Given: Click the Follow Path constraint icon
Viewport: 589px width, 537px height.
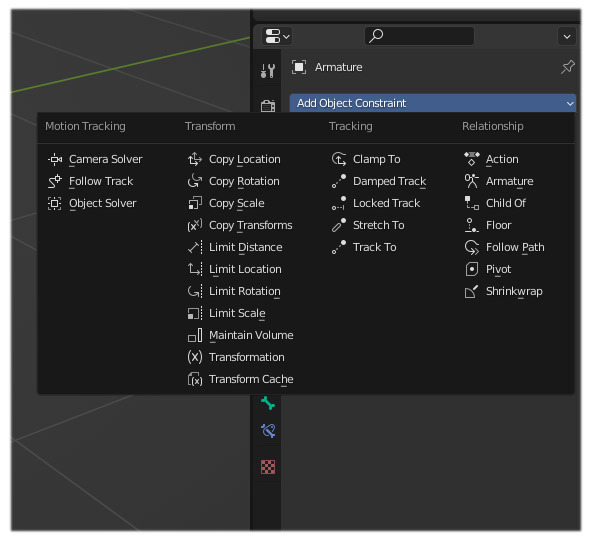Looking at the screenshot, I should [x=471, y=247].
